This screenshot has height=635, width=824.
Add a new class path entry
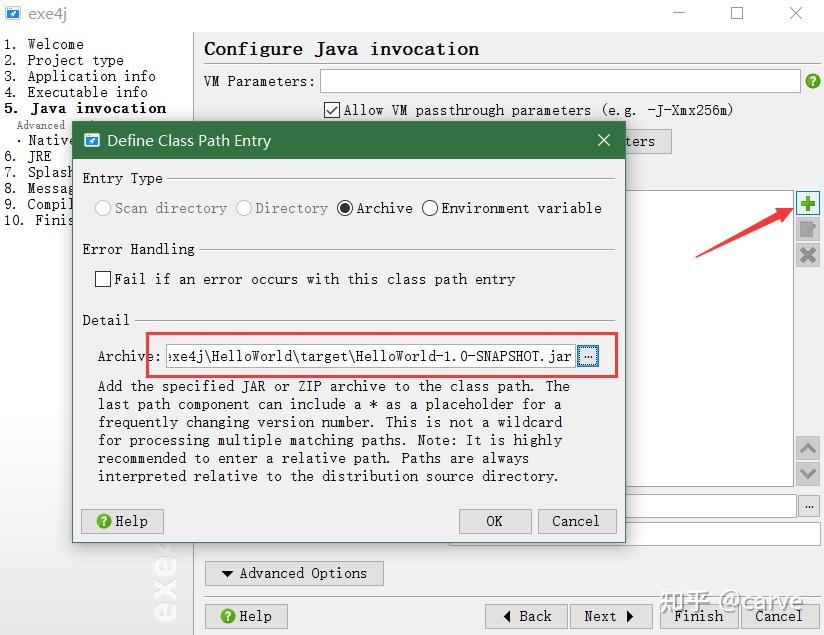tap(807, 203)
